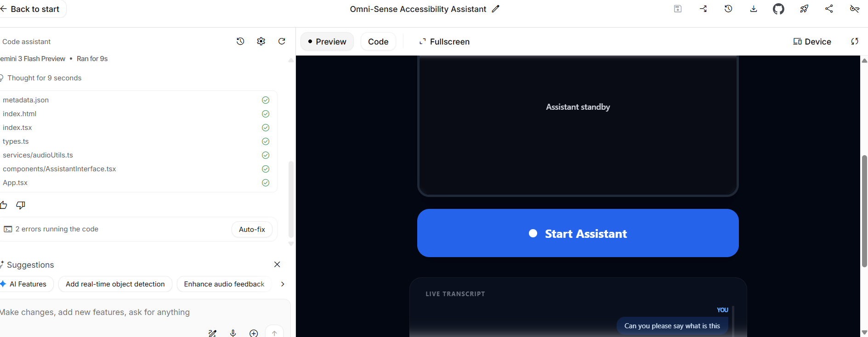The height and width of the screenshot is (337, 868).
Task: Show more suggestions with right chevron
Action: [x=283, y=284]
